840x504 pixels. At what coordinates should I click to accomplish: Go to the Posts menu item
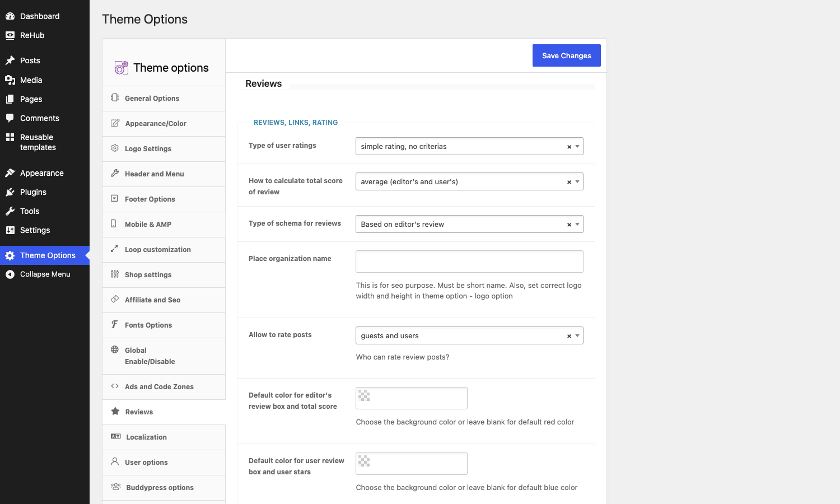[45, 60]
